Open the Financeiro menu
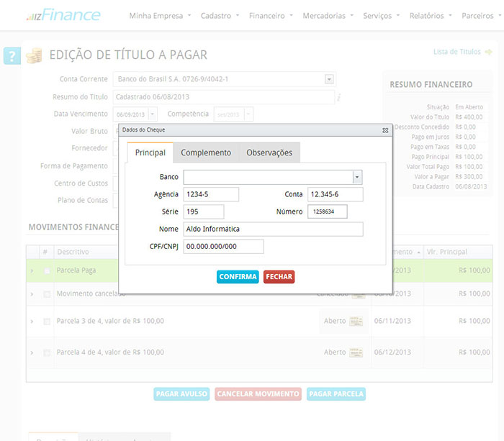 click(x=270, y=16)
